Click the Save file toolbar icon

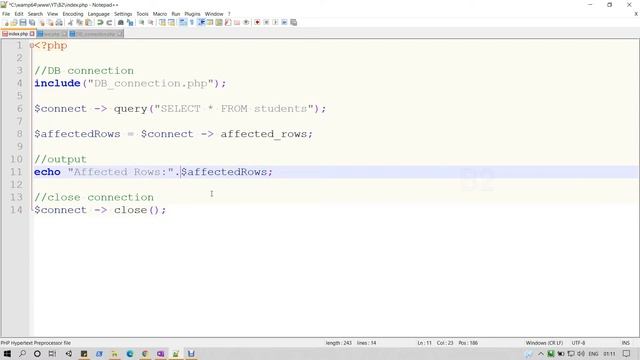coord(23,22)
